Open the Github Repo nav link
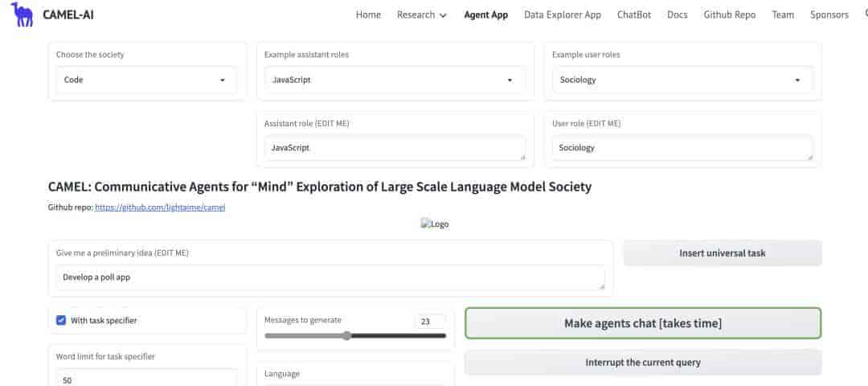The width and height of the screenshot is (868, 386). [729, 15]
